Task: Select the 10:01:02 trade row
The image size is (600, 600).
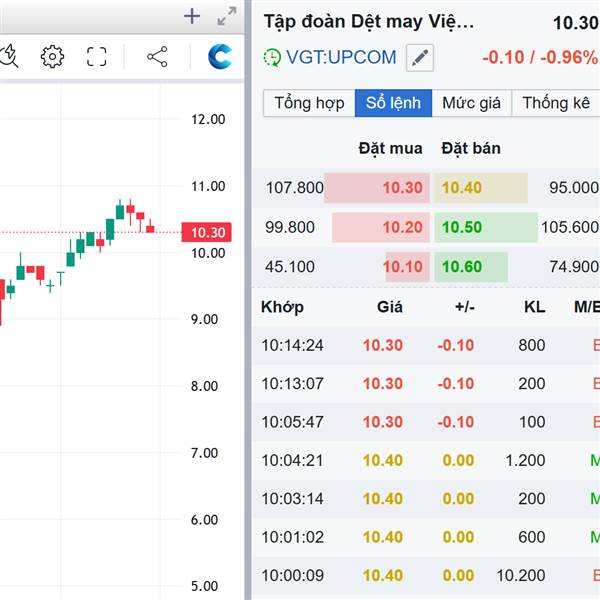Action: point(426,537)
